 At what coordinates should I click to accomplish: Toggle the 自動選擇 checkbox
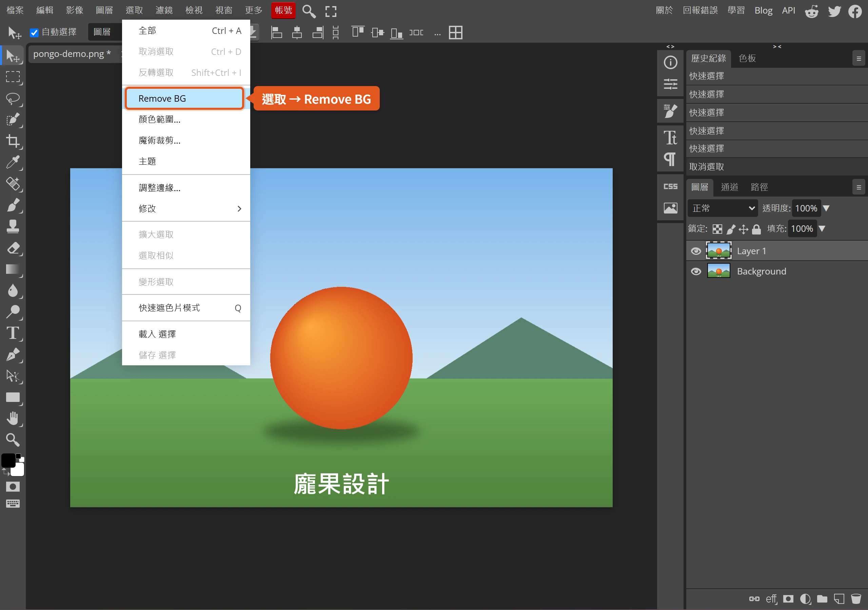34,33
